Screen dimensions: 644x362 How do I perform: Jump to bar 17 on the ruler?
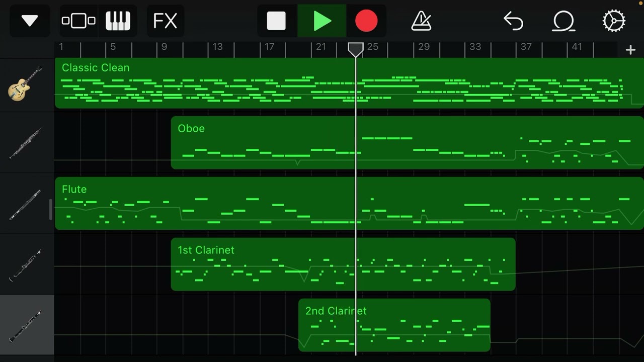(269, 47)
